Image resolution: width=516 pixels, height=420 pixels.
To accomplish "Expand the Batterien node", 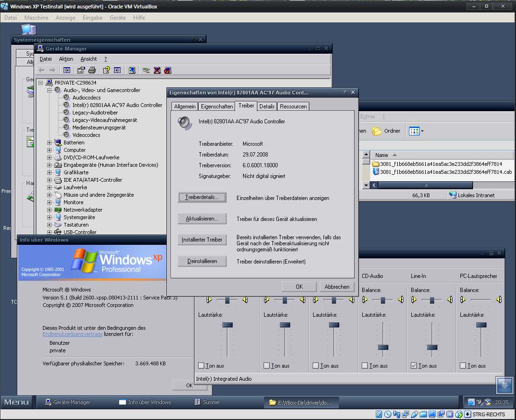I will (x=49, y=142).
